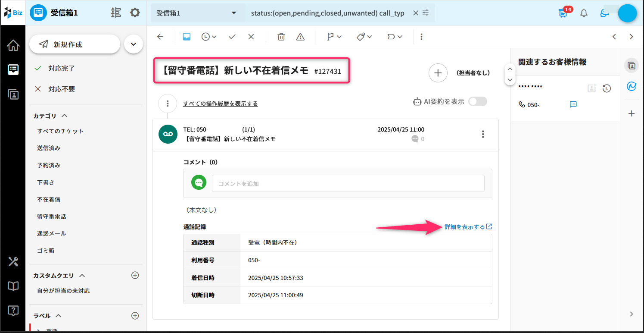
Task: Open the manual book icon in left rail
Action: click(13, 286)
